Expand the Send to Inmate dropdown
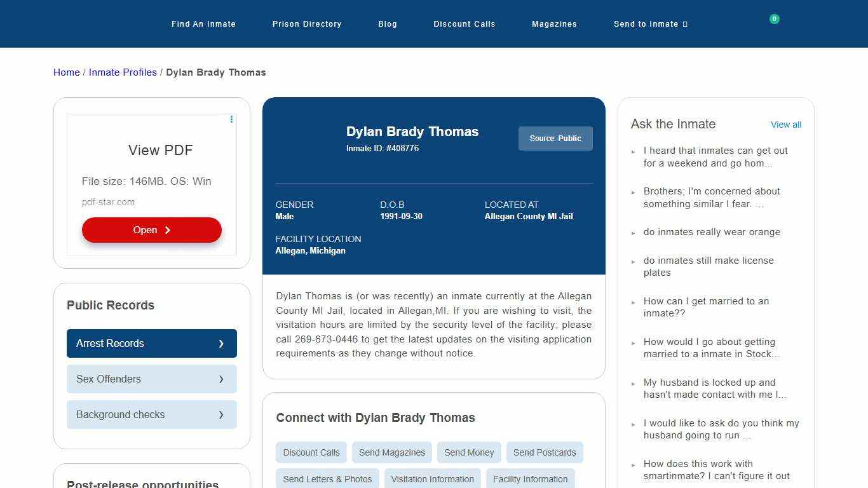This screenshot has width=868, height=488. tap(650, 24)
